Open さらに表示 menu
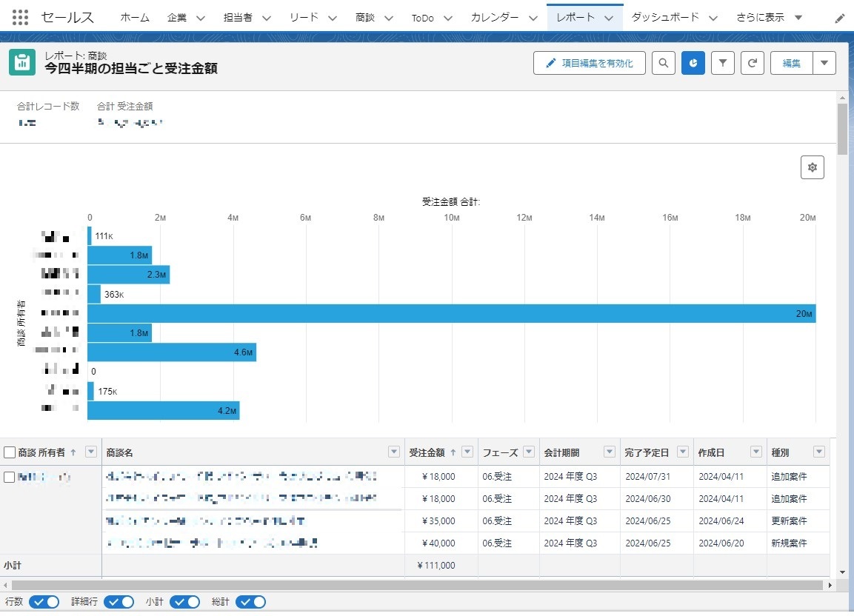854x616 pixels. click(769, 18)
